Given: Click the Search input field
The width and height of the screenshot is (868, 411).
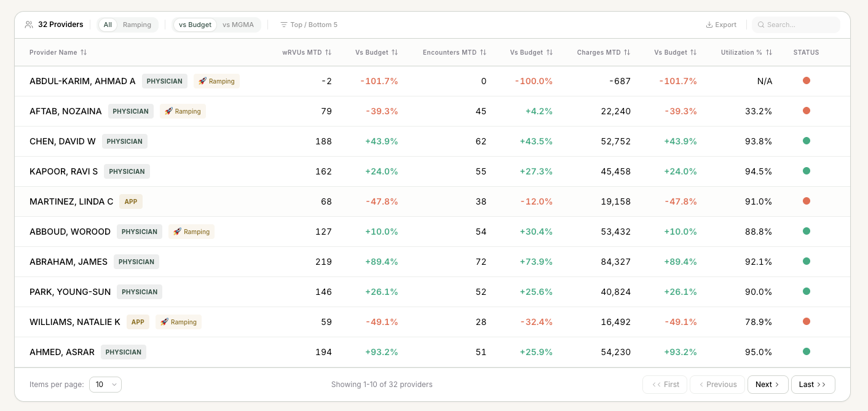Looking at the screenshot, I should click(x=796, y=25).
